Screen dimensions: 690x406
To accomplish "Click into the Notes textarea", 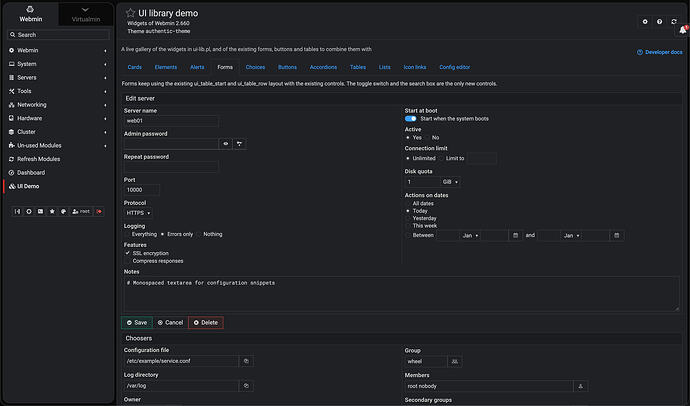I will 401,294.
